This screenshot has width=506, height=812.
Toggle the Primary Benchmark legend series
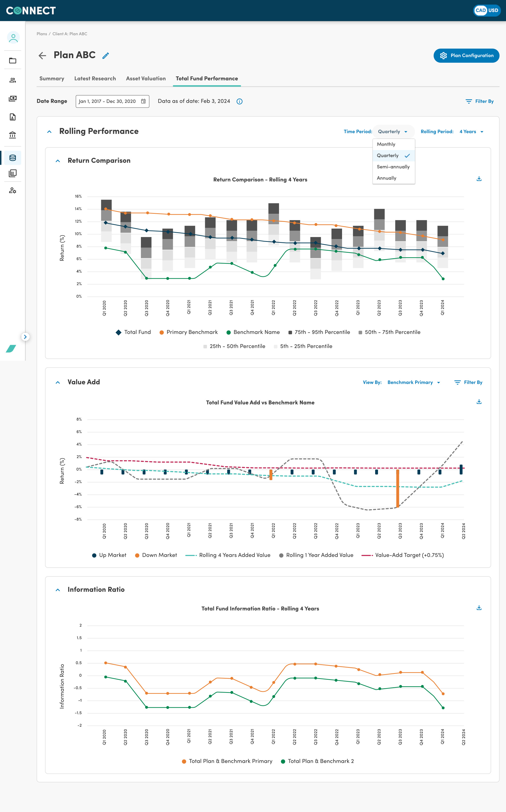click(188, 332)
